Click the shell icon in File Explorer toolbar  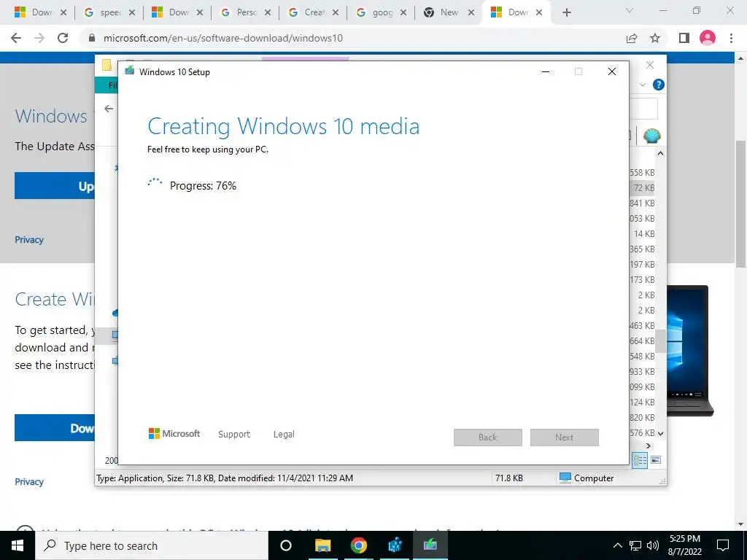point(651,136)
